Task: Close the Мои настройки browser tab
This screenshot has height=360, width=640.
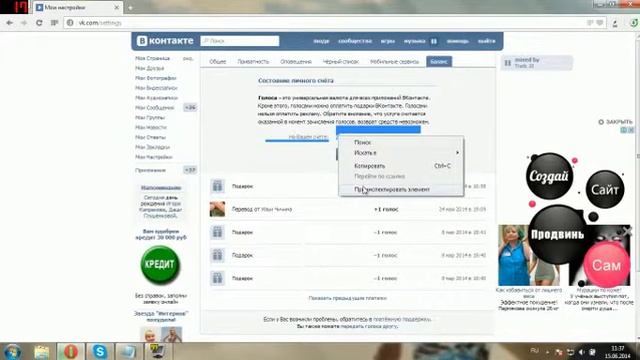Action: tap(116, 7)
